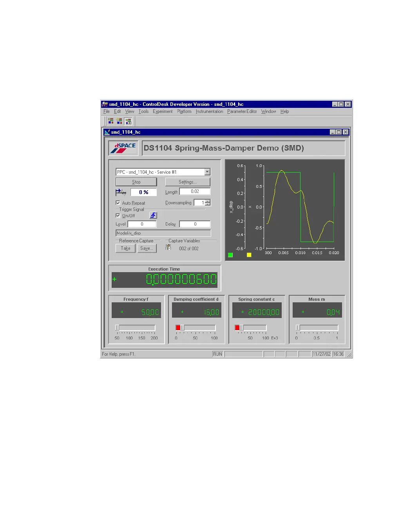
Task: Click the Stop capture button
Action: click(136, 182)
